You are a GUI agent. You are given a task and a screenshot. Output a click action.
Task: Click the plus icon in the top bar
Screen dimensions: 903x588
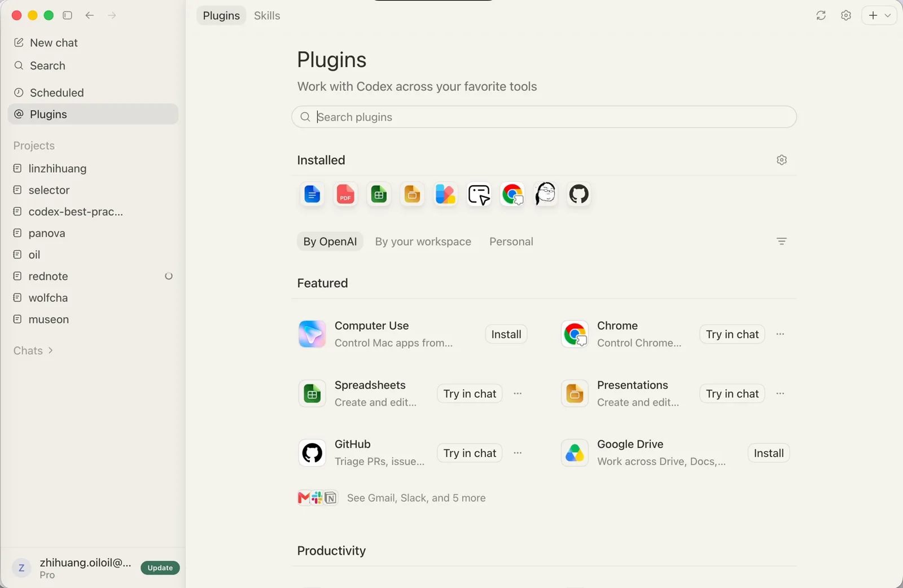[873, 15]
